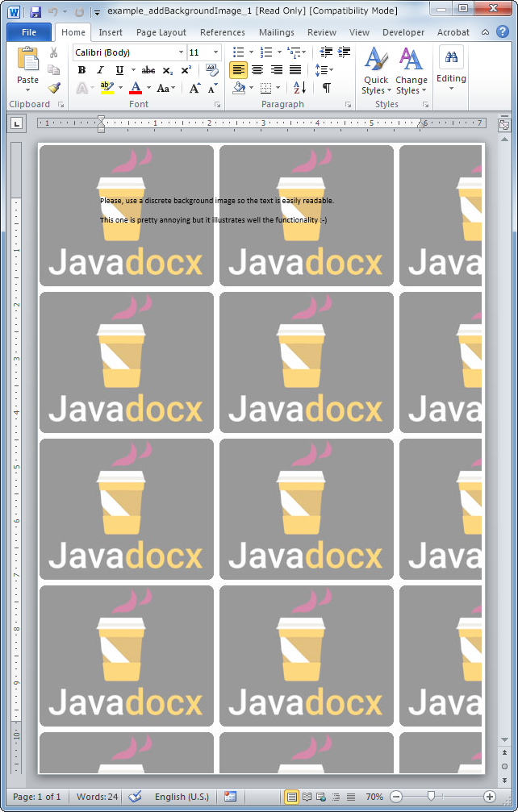Click tab selector ruler button
Viewport: 518px width, 812px height.
tap(17, 123)
